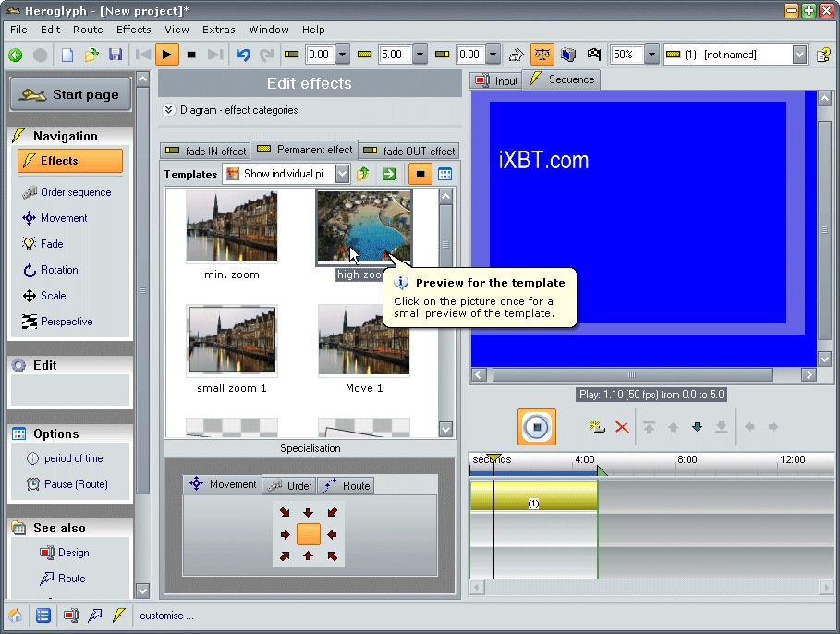
Task: Click the balance scales toolbar icon
Action: coord(542,55)
